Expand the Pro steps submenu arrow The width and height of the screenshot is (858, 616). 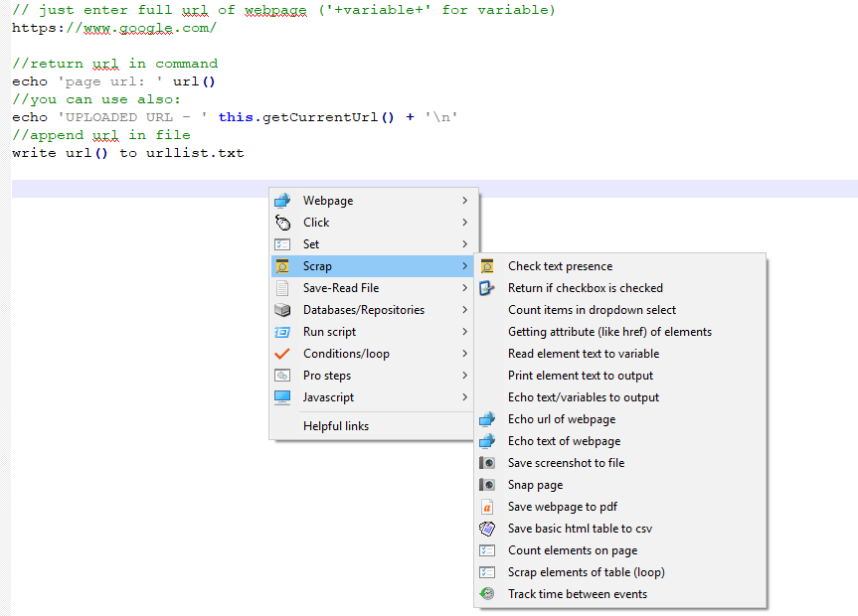(464, 376)
